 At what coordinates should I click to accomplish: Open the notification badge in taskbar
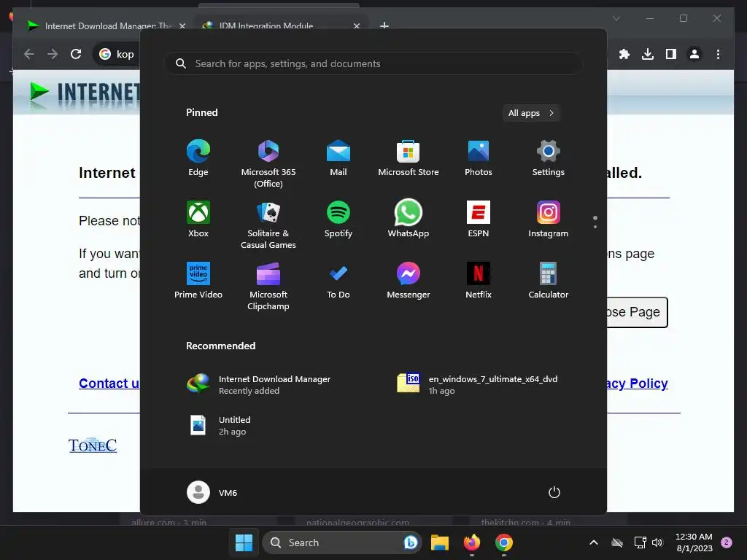[727, 542]
